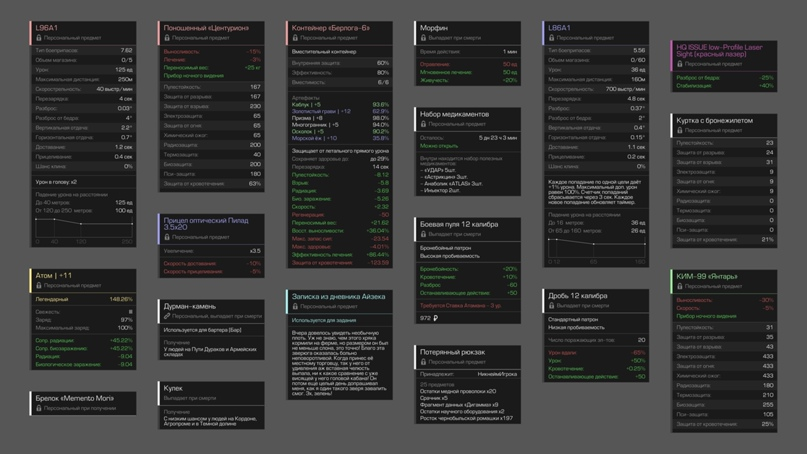807x454 pixels.
Task: Select the Атом | +11 title
Action: tap(54, 275)
